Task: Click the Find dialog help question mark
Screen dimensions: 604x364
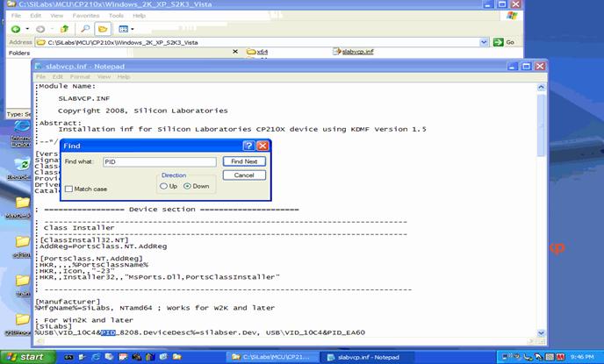Action: [x=248, y=146]
